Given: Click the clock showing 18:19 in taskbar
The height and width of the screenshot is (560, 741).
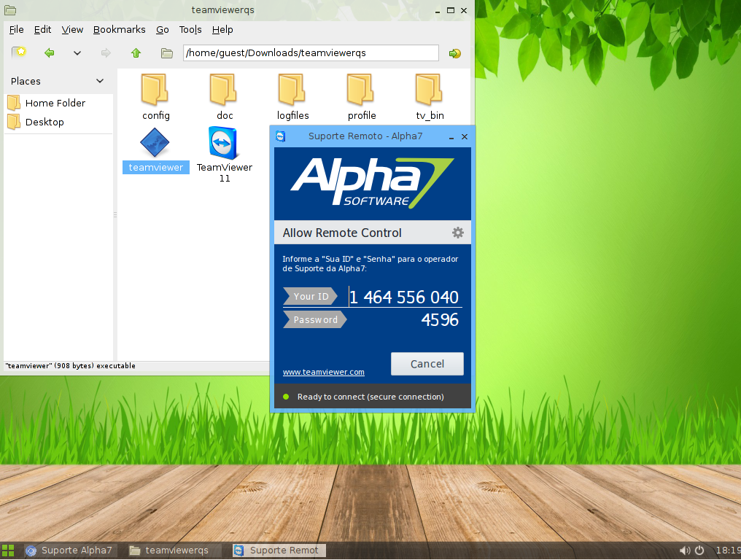Looking at the screenshot, I should (728, 551).
